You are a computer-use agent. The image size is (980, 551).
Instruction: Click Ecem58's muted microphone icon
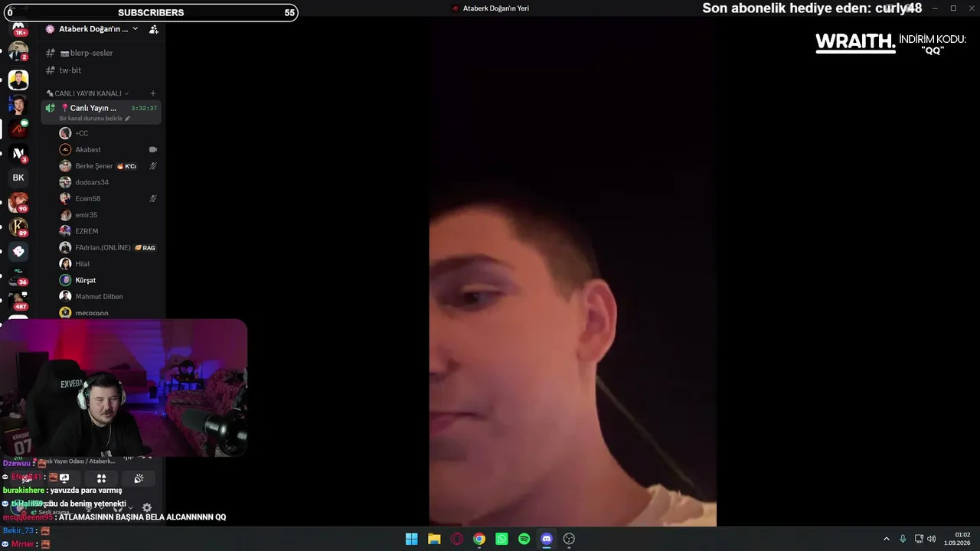[153, 198]
